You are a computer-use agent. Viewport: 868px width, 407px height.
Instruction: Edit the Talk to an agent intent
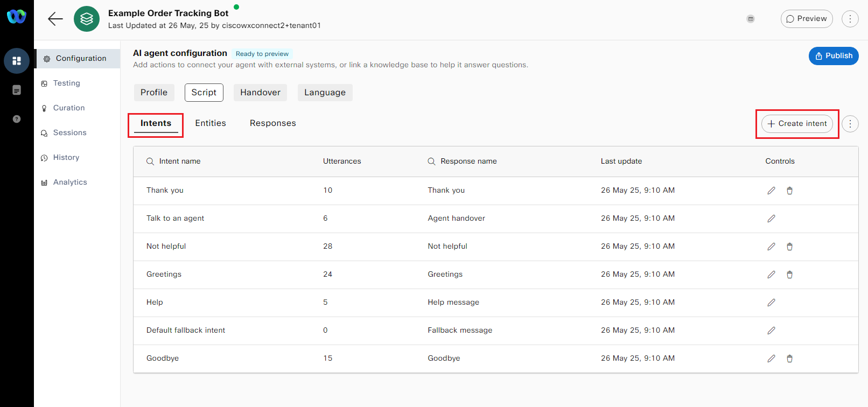coord(771,219)
